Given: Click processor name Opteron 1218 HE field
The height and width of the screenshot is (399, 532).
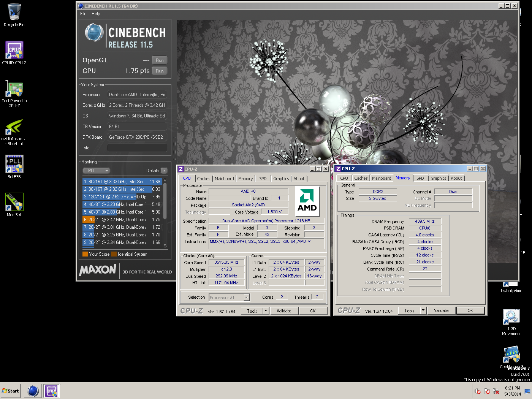Looking at the screenshot, I should pos(266,221).
